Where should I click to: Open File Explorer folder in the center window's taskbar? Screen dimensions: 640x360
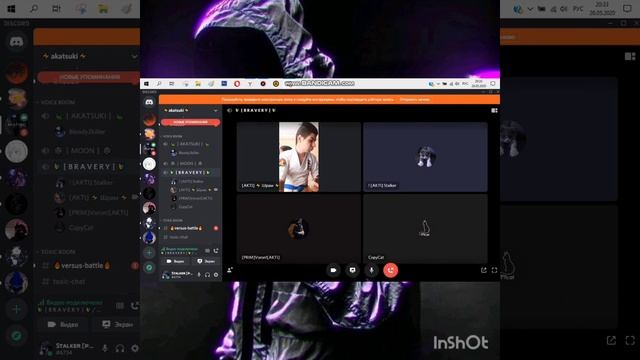(198, 84)
